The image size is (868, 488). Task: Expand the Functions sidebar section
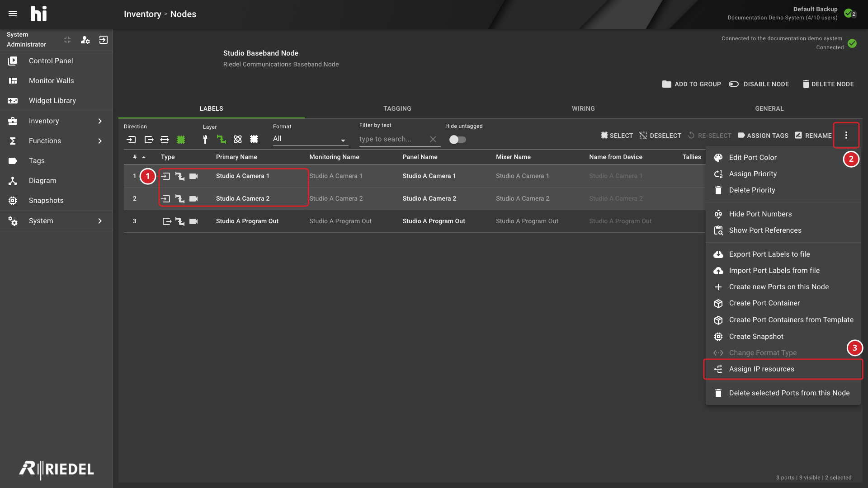57,141
